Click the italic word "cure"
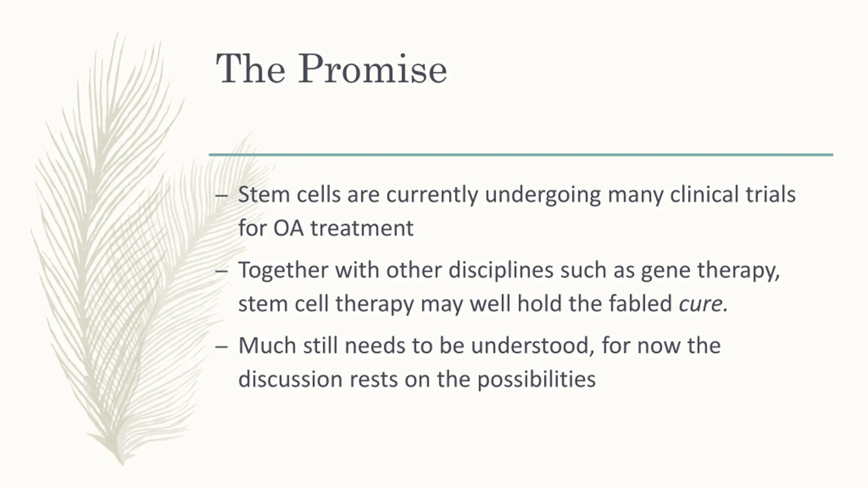Image resolution: width=868 pixels, height=488 pixels. (700, 304)
